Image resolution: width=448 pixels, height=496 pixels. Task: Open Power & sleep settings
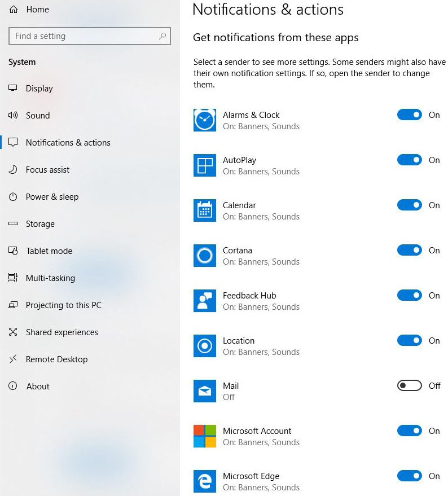[x=52, y=197]
